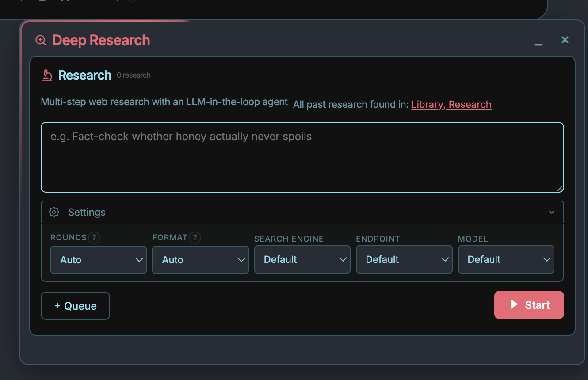588x380 pixels.
Task: Open the FORMAT help question mark
Action: (x=195, y=238)
